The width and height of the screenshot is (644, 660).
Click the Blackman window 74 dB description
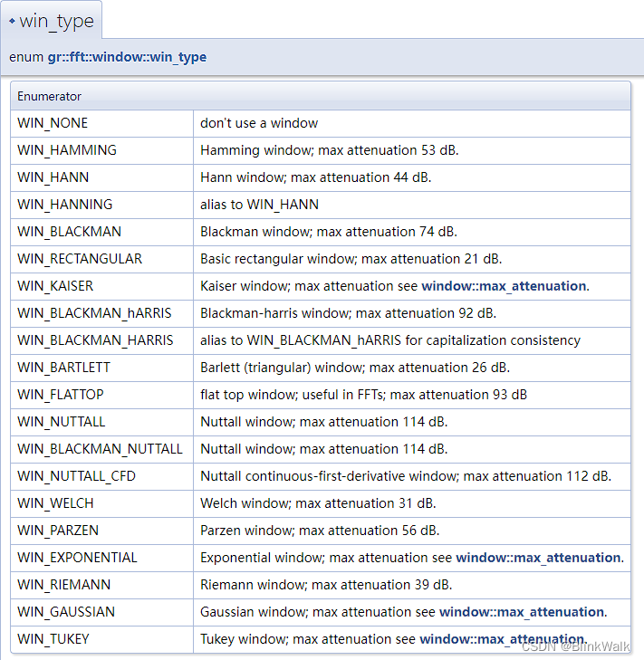tap(329, 232)
